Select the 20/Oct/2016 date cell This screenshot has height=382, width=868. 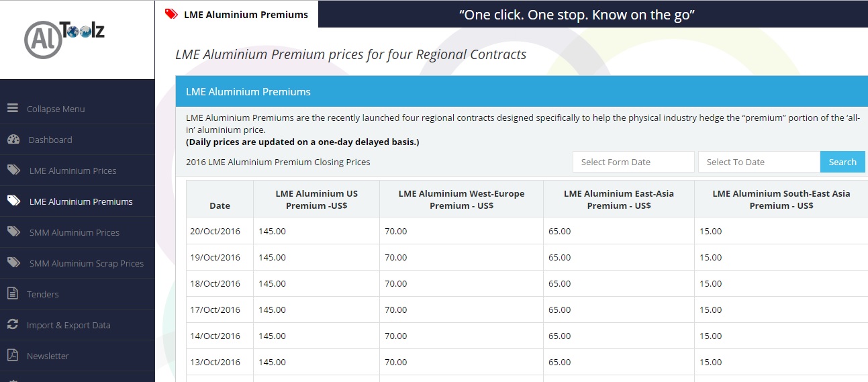[215, 232]
